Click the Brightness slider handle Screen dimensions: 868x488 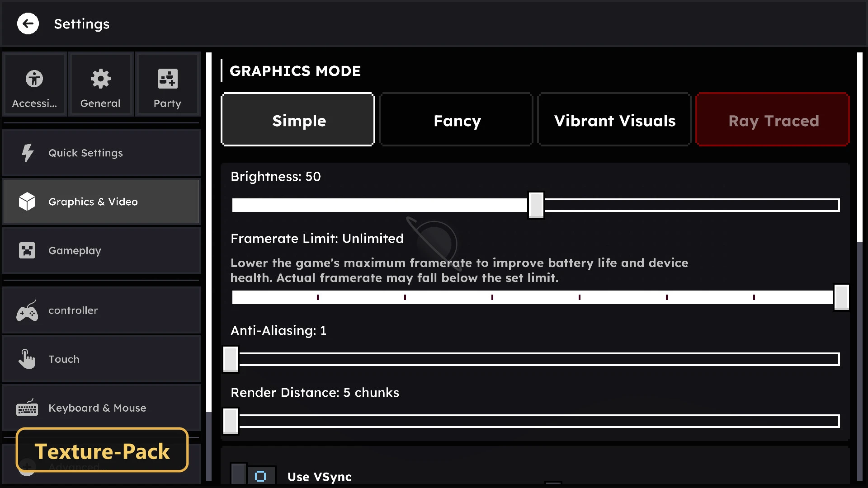pyautogui.click(x=536, y=205)
